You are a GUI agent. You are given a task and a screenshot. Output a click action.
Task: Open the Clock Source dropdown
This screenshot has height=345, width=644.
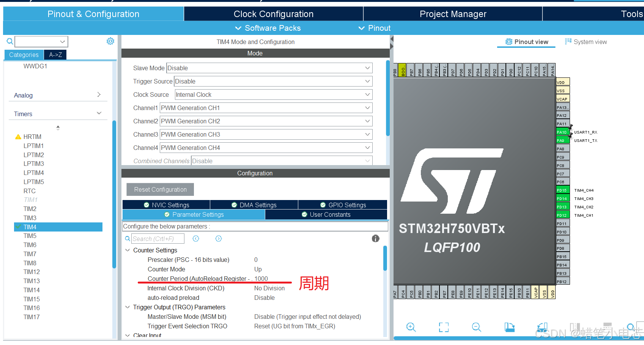tap(274, 95)
